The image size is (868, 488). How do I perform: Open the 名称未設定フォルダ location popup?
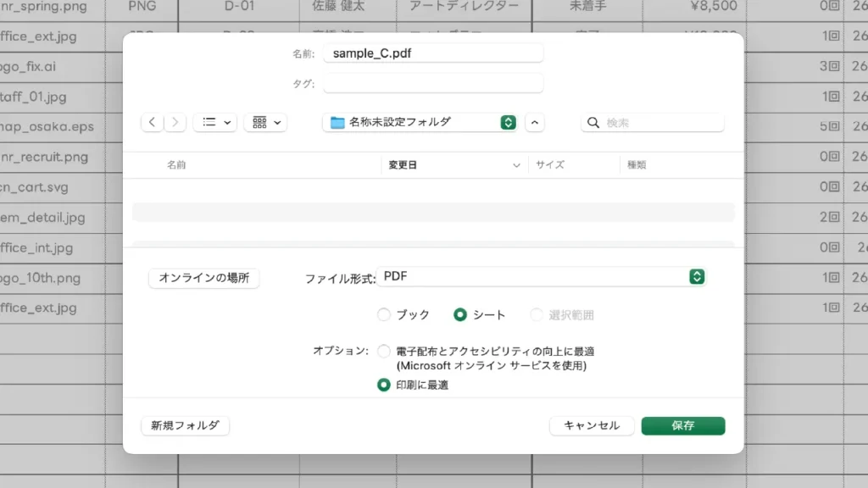pyautogui.click(x=420, y=122)
